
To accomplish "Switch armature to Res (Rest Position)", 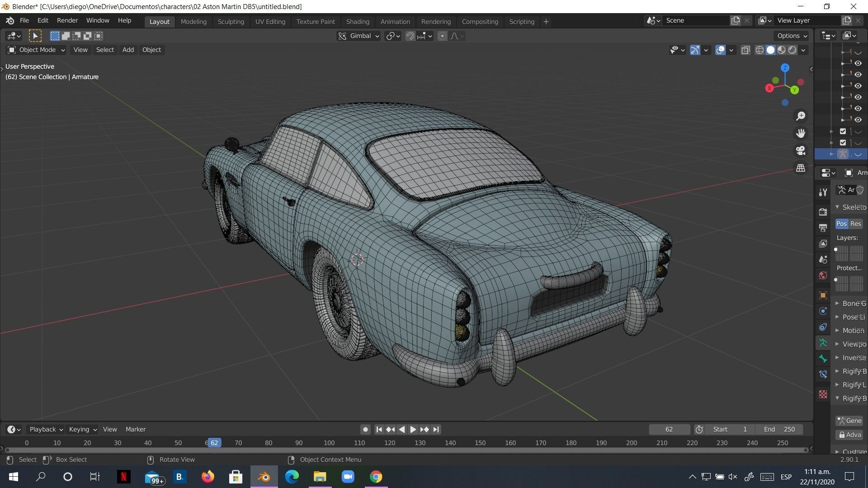I will point(856,224).
